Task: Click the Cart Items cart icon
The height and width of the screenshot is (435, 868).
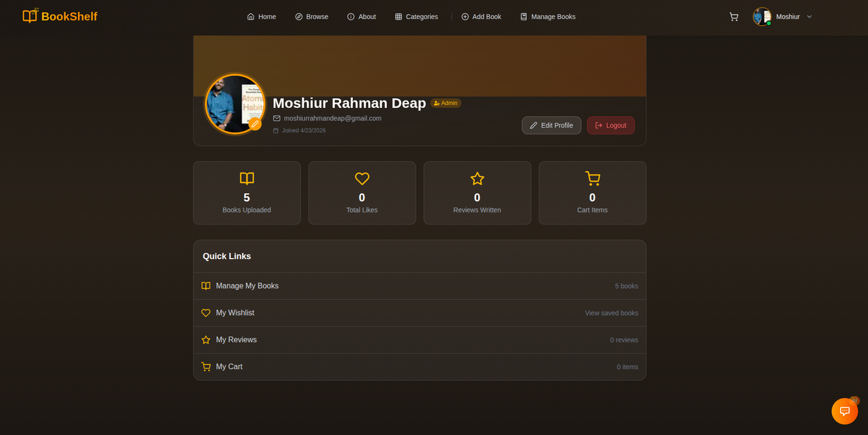Action: [593, 178]
